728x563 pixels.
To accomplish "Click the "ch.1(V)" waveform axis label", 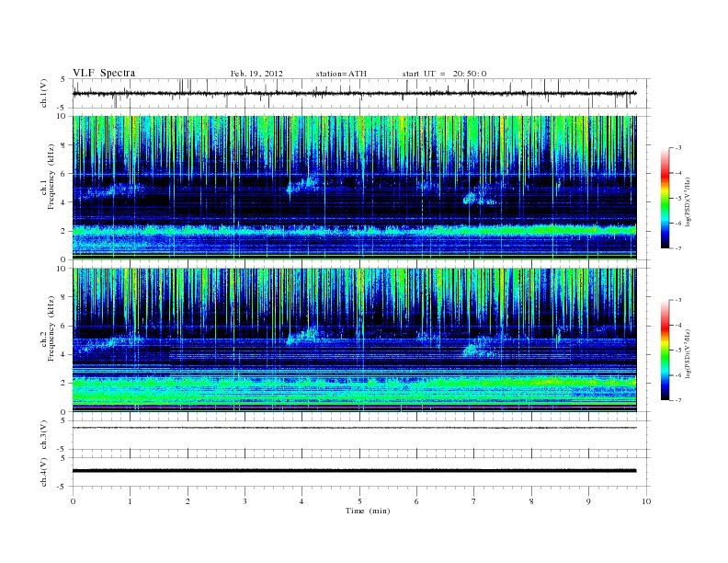I will (44, 93).
